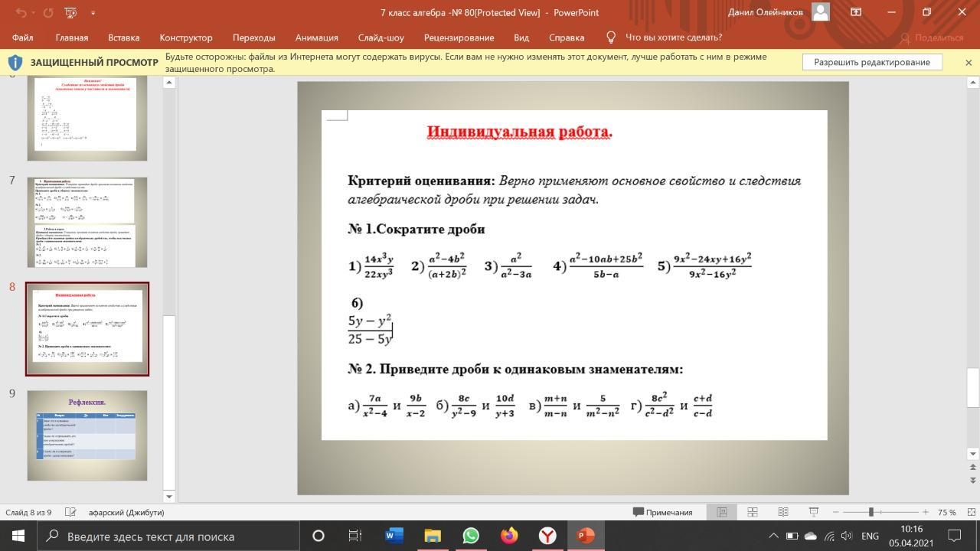Open Ribbon Display Options
The width and height of the screenshot is (980, 551).
[x=856, y=12]
